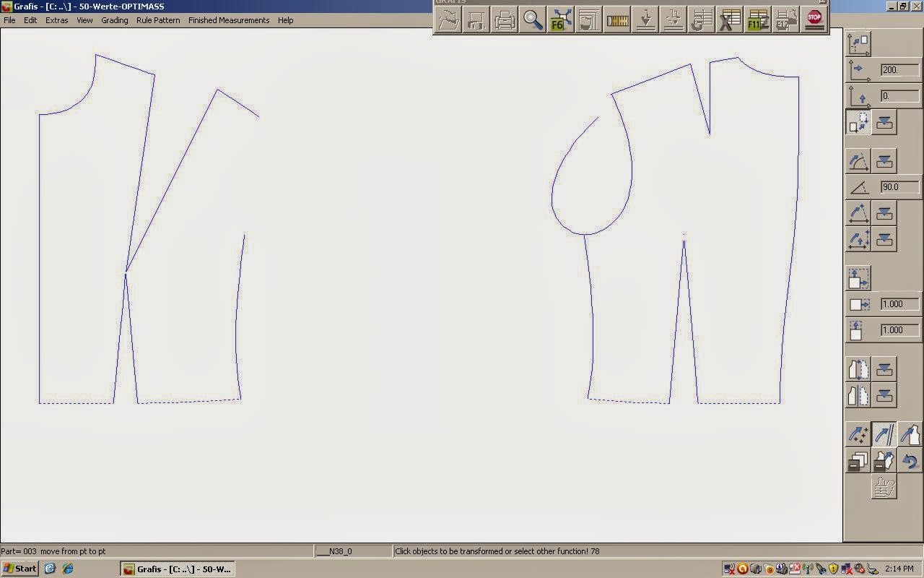Open down-arrow button beside rotate point-to-point
Image resolution: width=924 pixels, height=578 pixels.
coord(884,213)
